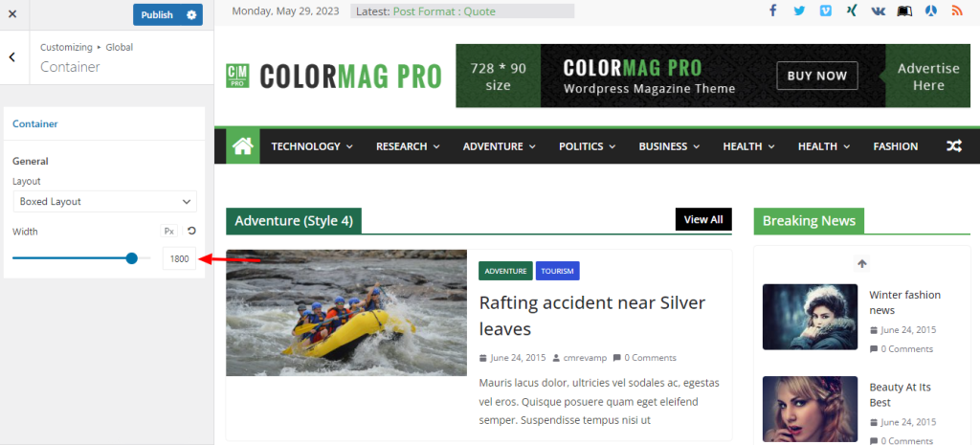Expand the Adventure menu item
Viewport: 980px width, 445px height.
pos(499,146)
